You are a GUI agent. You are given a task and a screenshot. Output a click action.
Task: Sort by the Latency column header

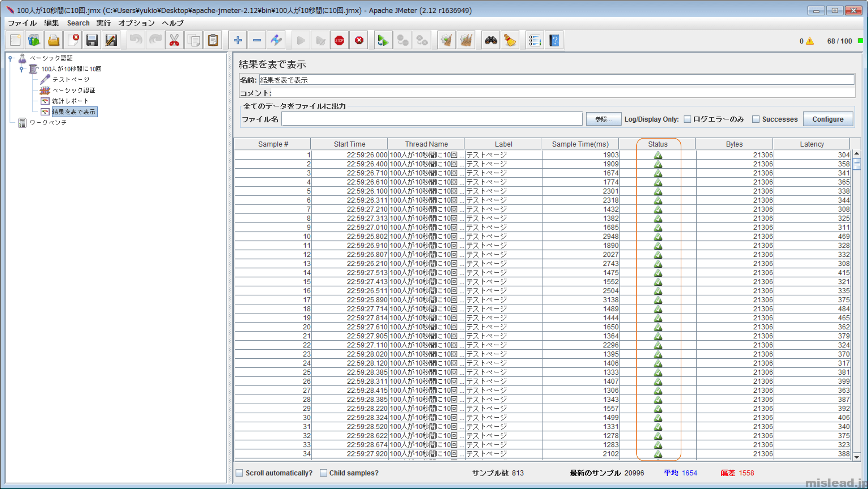tap(812, 144)
